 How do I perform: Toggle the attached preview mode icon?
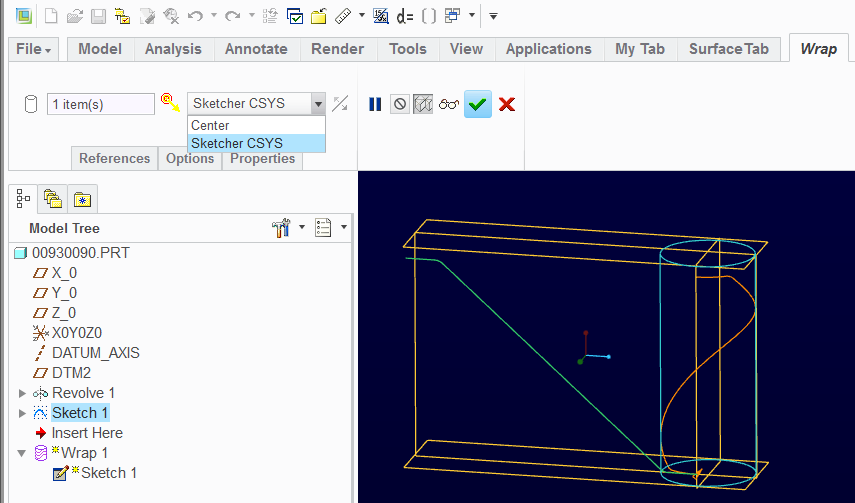tap(423, 104)
